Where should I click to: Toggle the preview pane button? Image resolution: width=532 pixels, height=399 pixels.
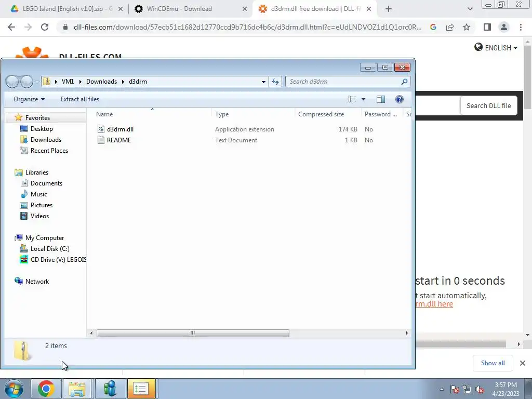[x=381, y=99]
